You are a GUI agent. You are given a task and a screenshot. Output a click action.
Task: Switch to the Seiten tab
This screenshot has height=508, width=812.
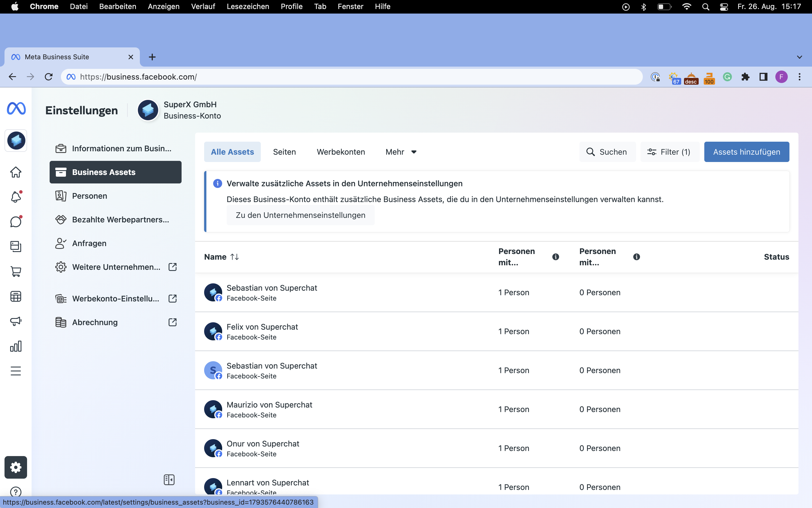(284, 152)
